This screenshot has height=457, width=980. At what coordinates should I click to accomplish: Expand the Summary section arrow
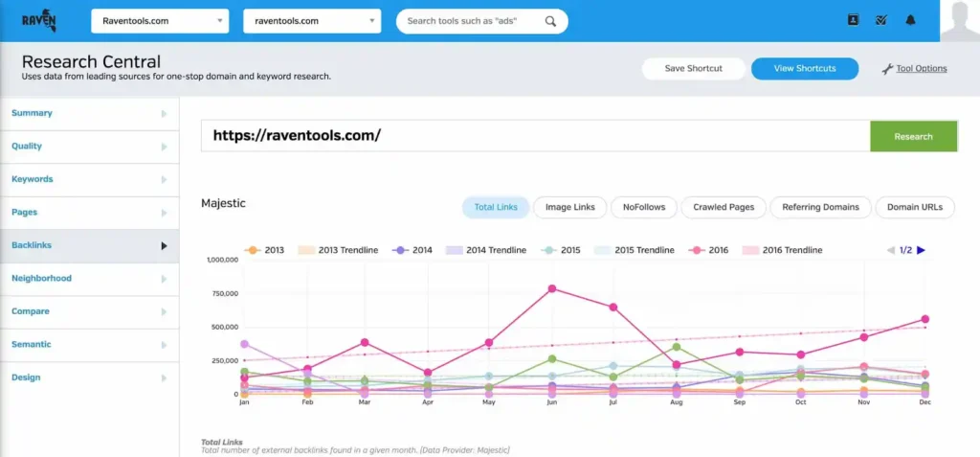click(x=165, y=114)
